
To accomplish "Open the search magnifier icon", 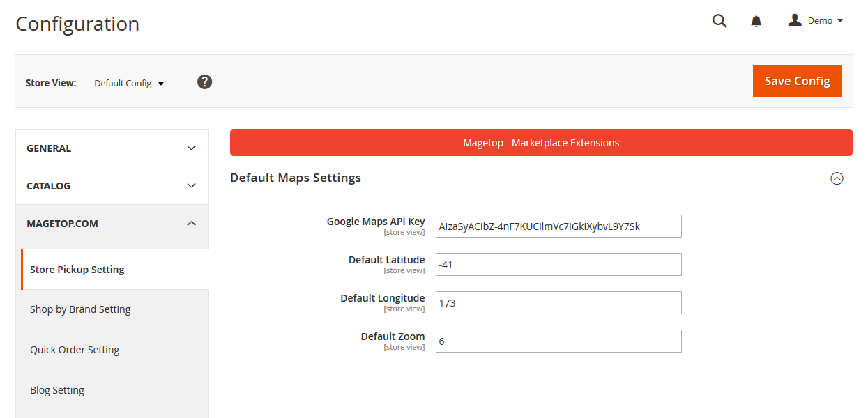I will pyautogui.click(x=719, y=21).
